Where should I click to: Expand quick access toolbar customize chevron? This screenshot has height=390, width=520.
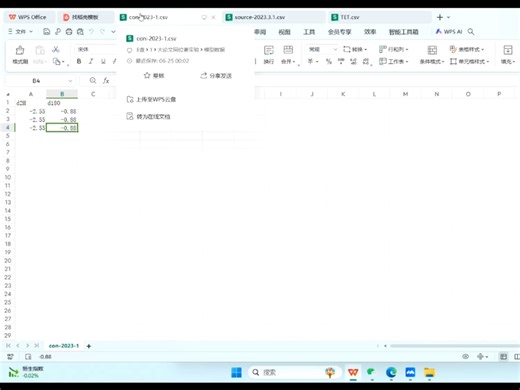(113, 32)
